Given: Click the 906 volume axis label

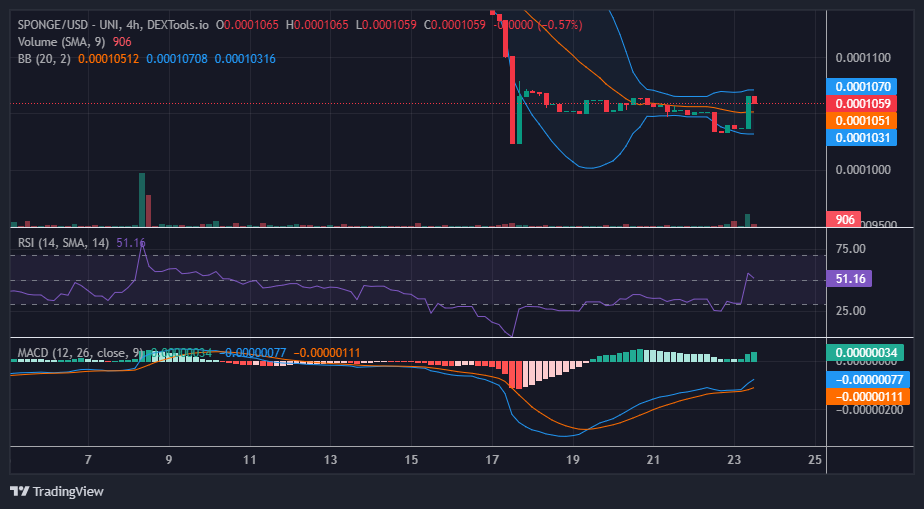Looking at the screenshot, I should tap(844, 219).
